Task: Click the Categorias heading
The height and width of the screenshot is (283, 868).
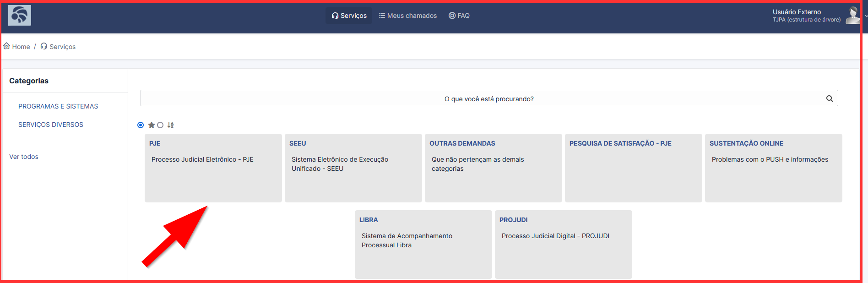Action: pos(29,81)
